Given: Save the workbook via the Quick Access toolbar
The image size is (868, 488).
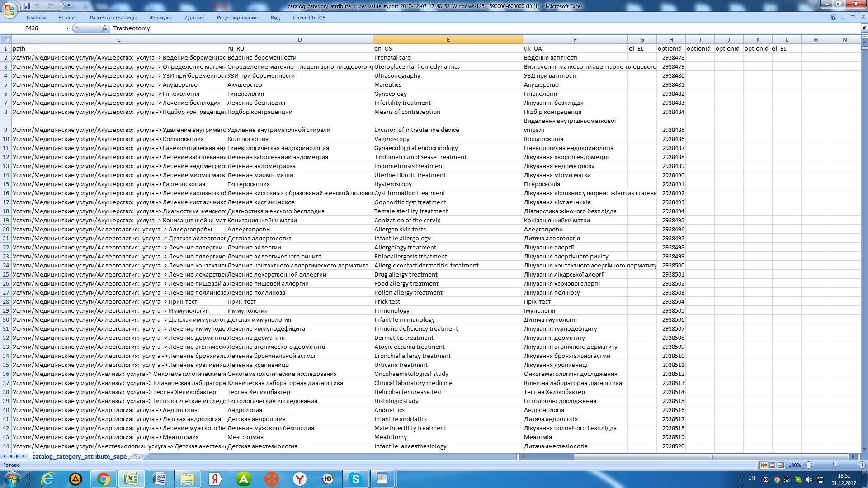Looking at the screenshot, I should (x=27, y=6).
